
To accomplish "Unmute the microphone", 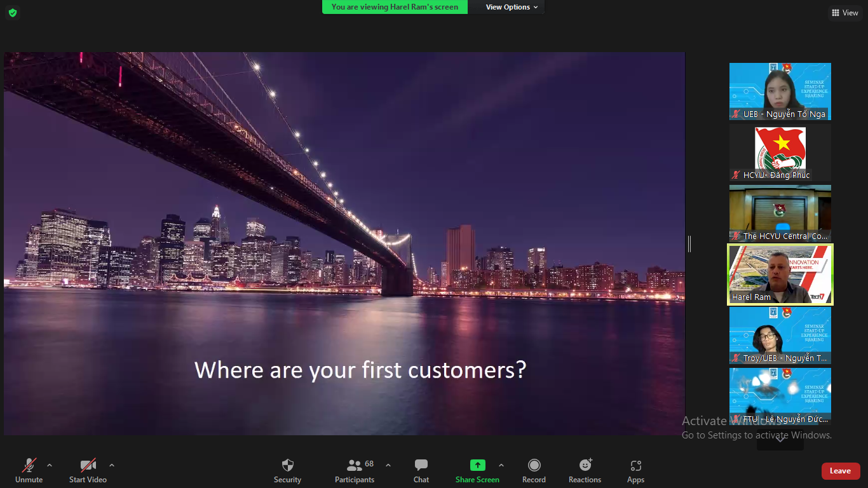I will pyautogui.click(x=29, y=465).
